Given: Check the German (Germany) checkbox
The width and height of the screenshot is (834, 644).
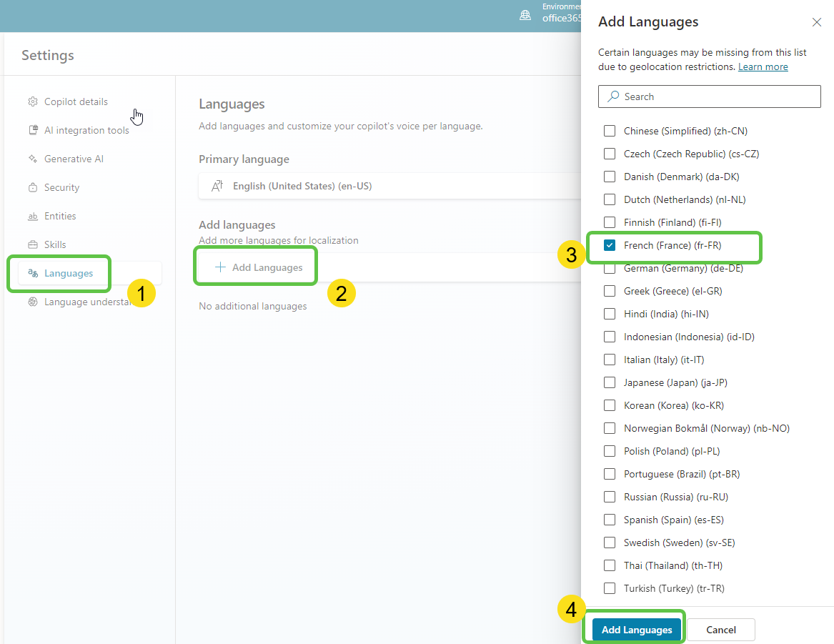Looking at the screenshot, I should [610, 268].
